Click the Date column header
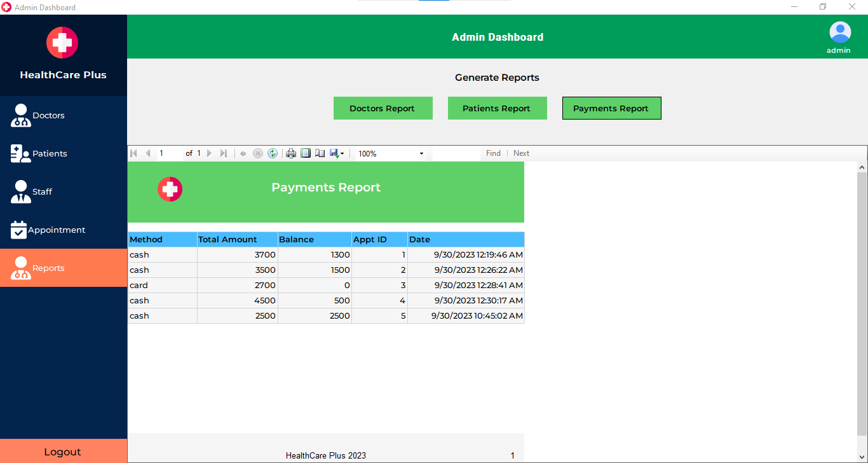This screenshot has width=868, height=463. (466, 239)
